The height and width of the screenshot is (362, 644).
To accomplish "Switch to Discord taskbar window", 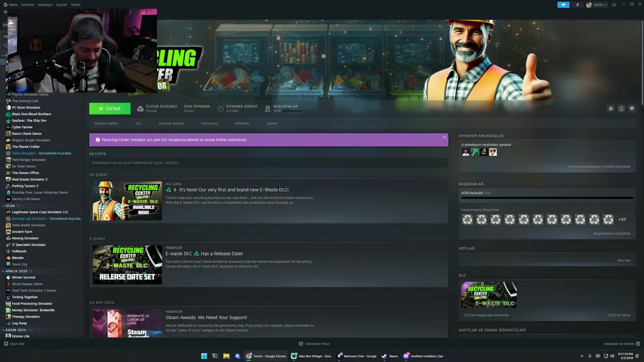I will click(x=422, y=356).
